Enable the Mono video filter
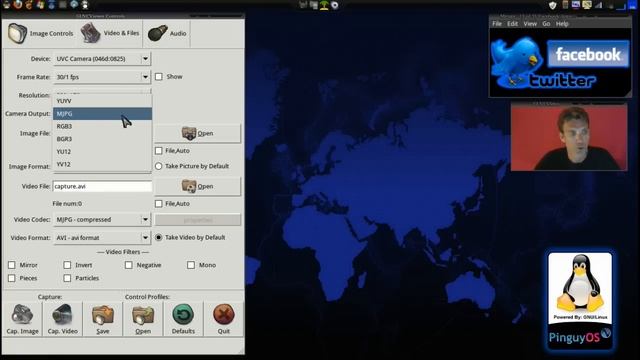The image size is (640, 360). (x=191, y=265)
